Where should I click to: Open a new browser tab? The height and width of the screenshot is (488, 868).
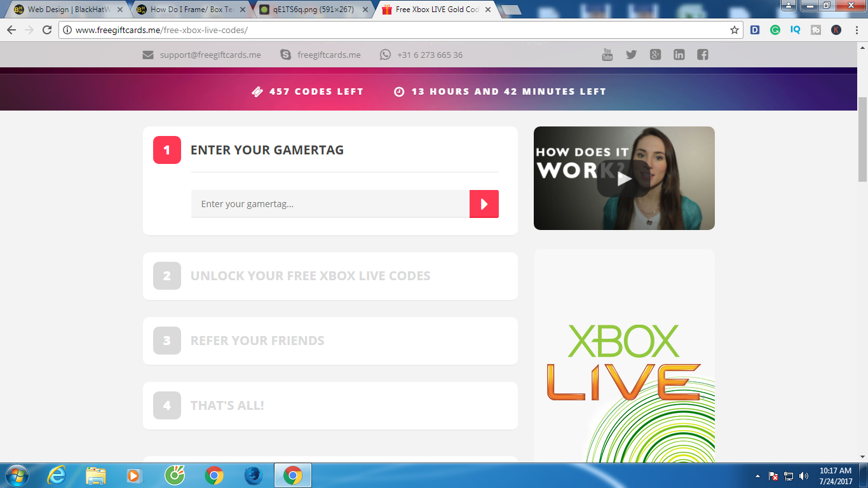point(511,10)
